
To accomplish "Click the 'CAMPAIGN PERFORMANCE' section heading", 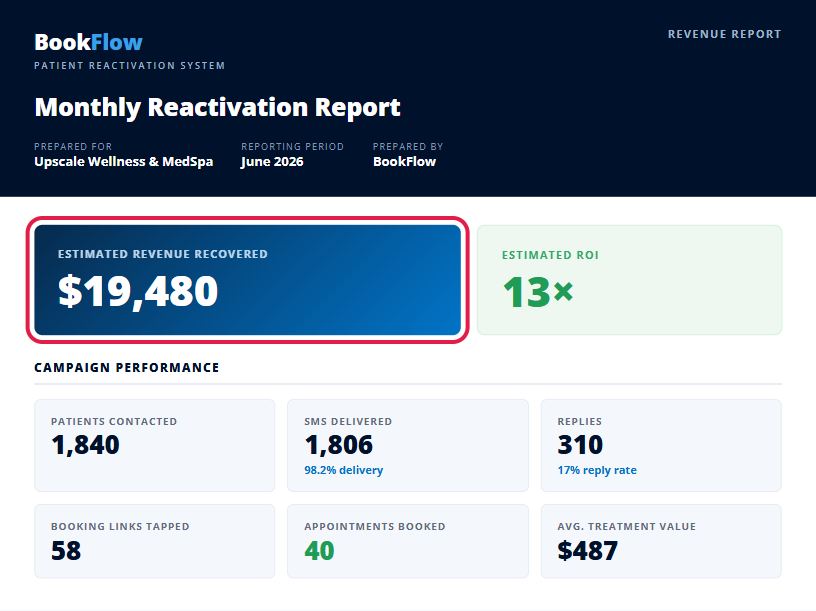I will [127, 367].
